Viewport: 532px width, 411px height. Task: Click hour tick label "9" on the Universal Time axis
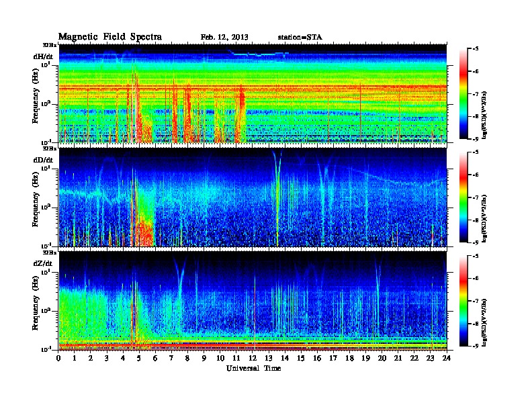coord(204,358)
